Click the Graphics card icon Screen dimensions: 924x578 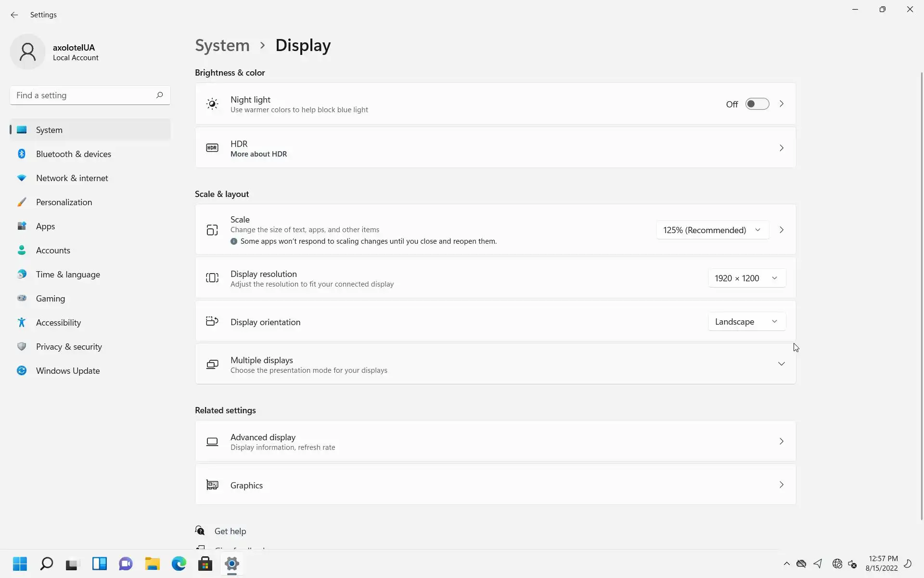click(212, 485)
